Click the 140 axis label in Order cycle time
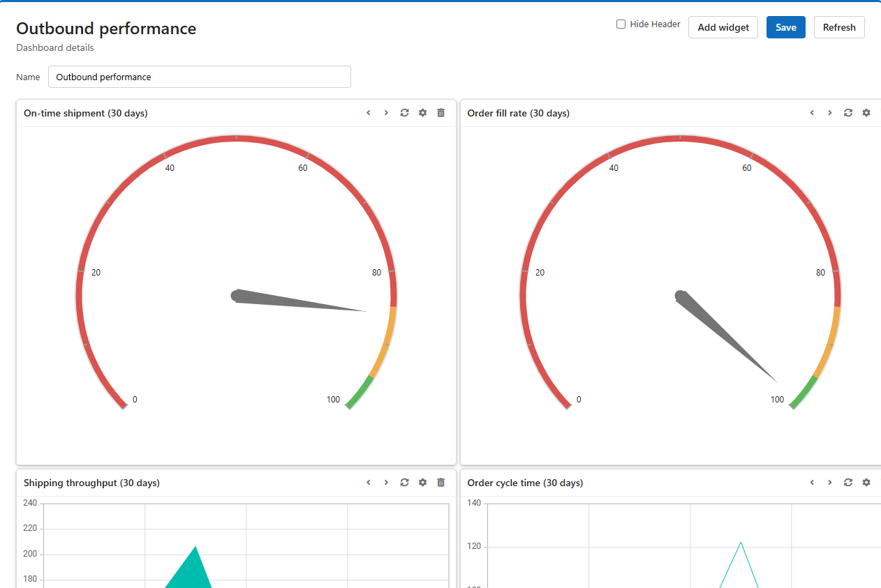 [474, 503]
